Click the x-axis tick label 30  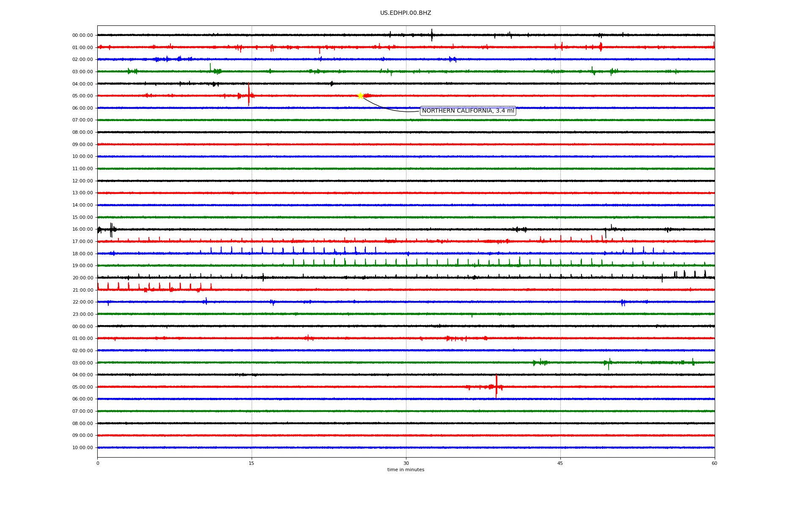click(x=406, y=463)
